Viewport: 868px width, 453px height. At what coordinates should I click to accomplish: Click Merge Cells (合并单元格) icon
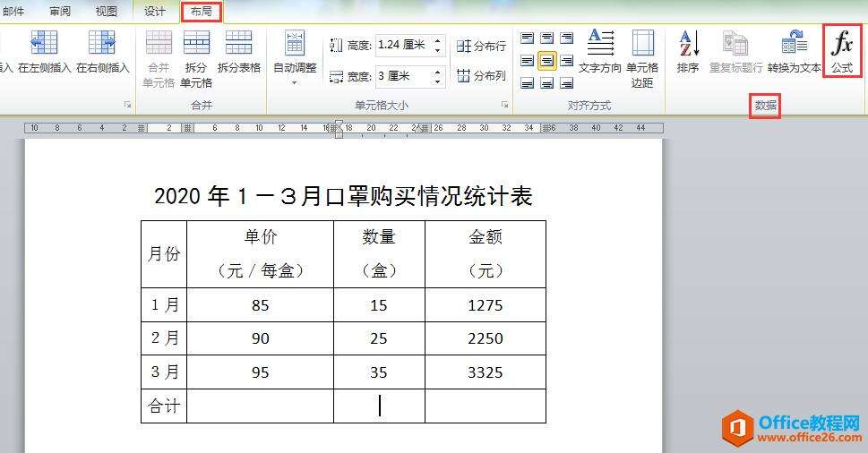coord(159,43)
